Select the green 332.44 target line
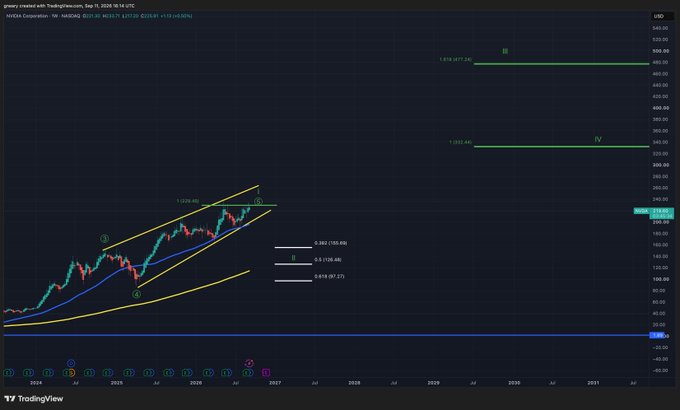This screenshot has width=680, height=410. 562,147
